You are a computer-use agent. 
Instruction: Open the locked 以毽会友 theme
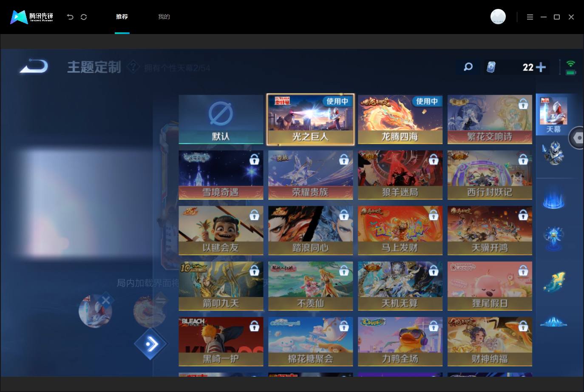coord(221,230)
